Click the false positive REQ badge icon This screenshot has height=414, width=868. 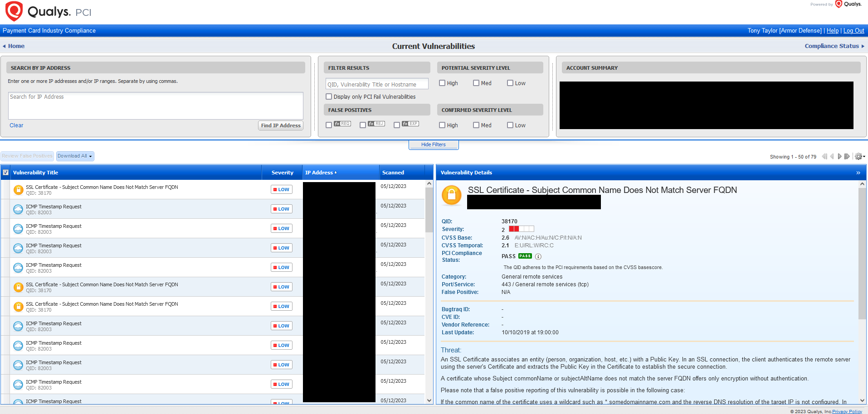click(342, 124)
